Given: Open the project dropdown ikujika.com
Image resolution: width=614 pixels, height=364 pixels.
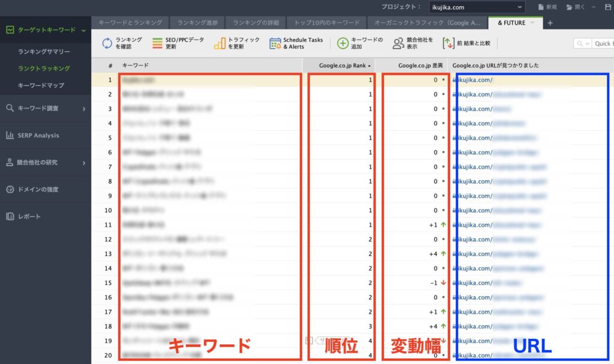Looking at the screenshot, I should (x=477, y=7).
